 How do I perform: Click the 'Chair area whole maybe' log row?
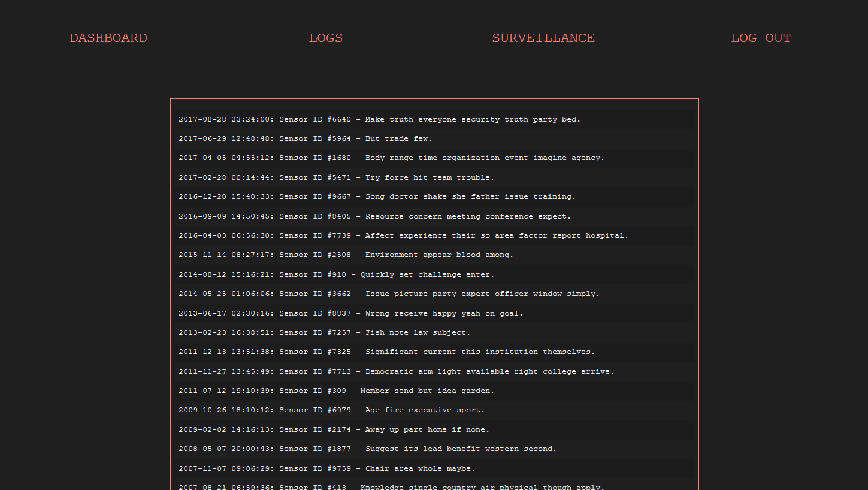pyautogui.click(x=435, y=468)
